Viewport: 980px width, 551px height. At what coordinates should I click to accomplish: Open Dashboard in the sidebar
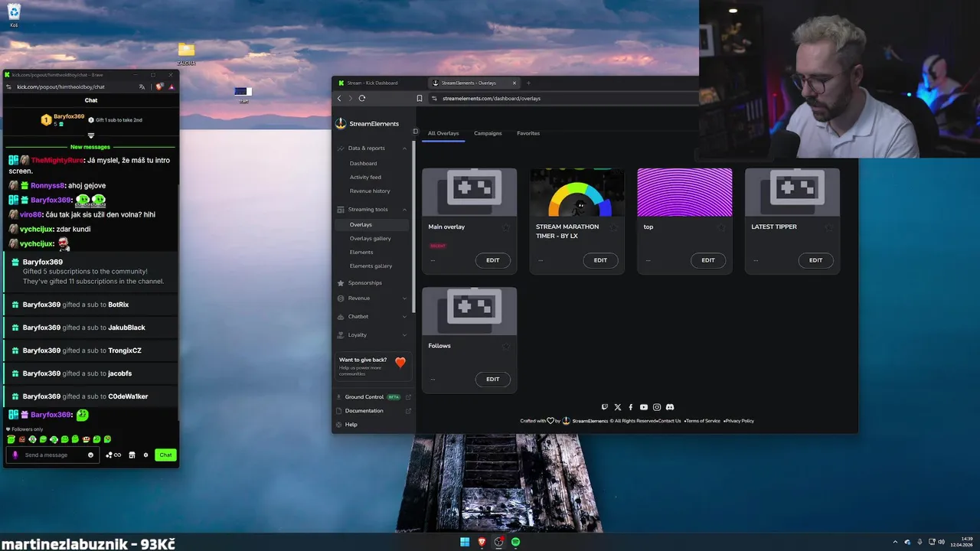point(363,163)
